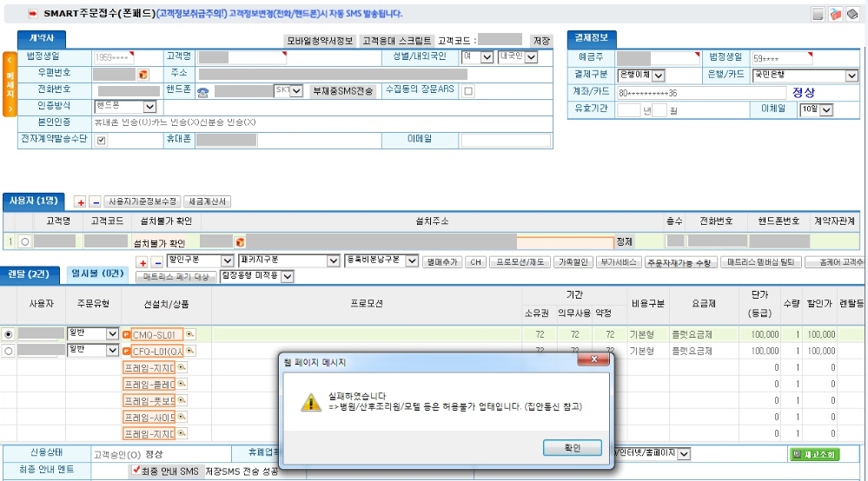Click the search icon in 프레임-플레이트 row
The height and width of the screenshot is (481, 868).
[182, 384]
